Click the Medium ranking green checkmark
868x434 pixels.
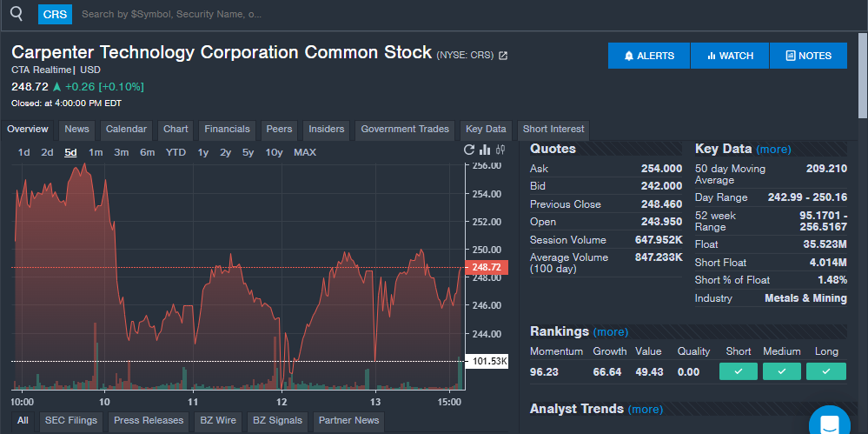pyautogui.click(x=782, y=371)
